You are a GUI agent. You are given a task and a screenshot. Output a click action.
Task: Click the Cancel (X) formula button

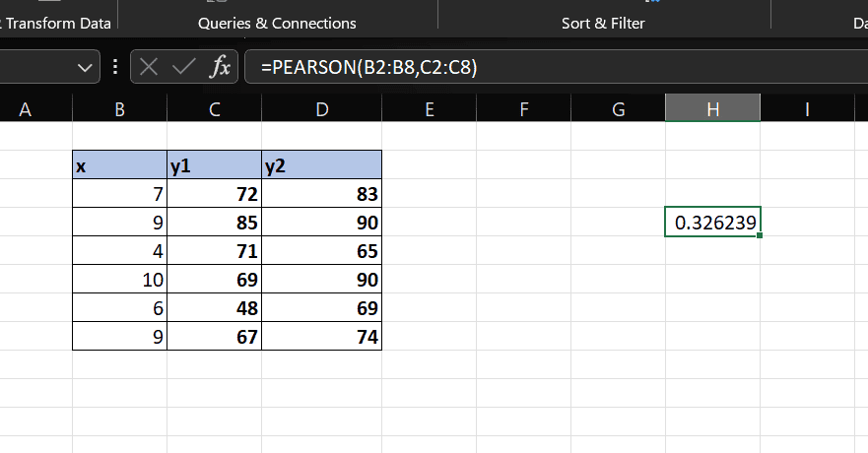pos(149,68)
